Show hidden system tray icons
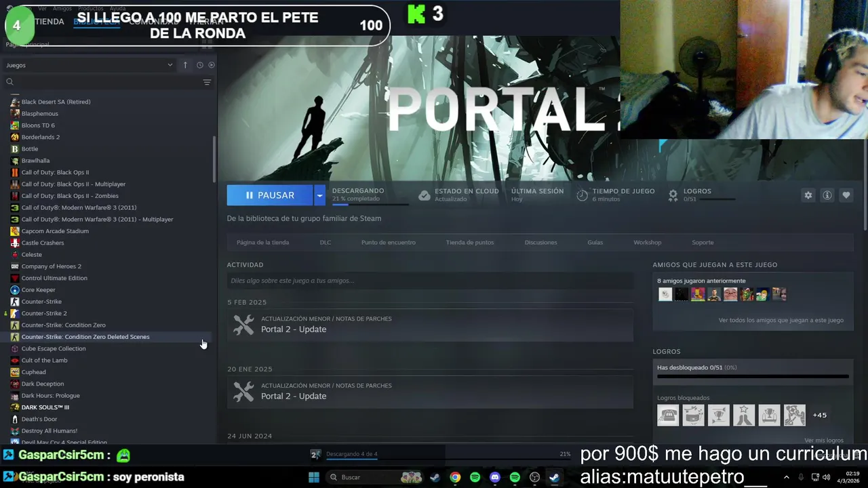Viewport: 868px width, 488px height. click(787, 477)
